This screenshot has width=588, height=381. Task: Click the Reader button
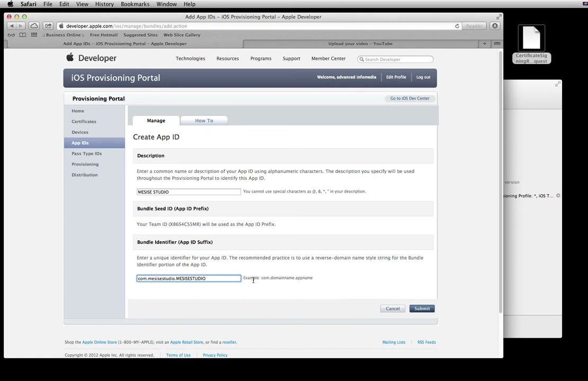point(474,26)
